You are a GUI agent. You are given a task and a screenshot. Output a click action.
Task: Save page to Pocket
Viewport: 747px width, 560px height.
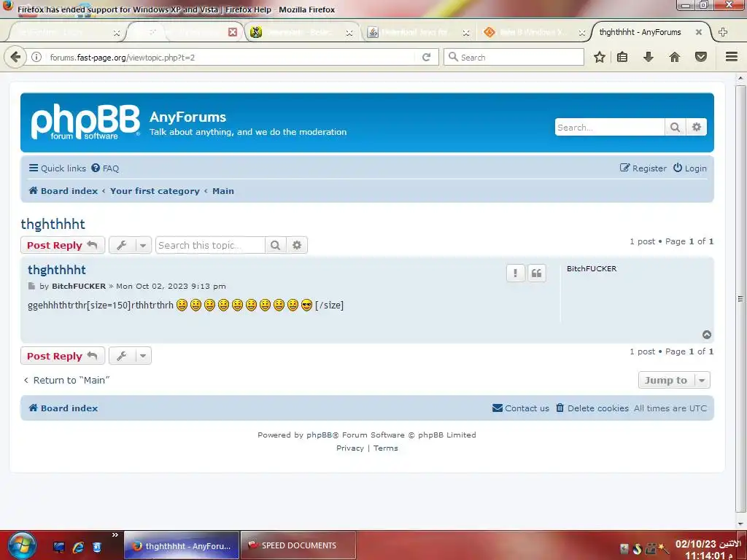tap(701, 58)
